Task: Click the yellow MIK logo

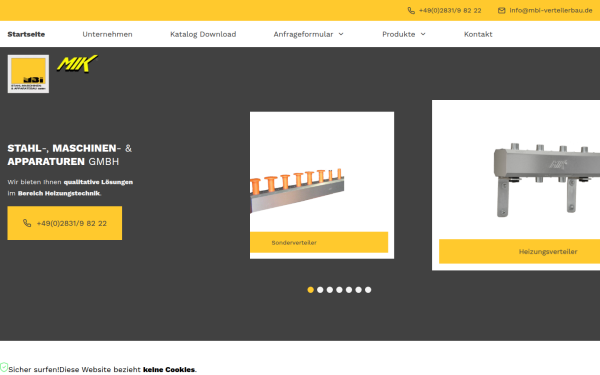Action: pos(77,64)
